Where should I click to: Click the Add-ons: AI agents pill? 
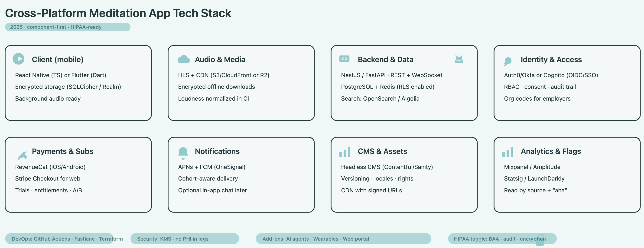[343, 238]
